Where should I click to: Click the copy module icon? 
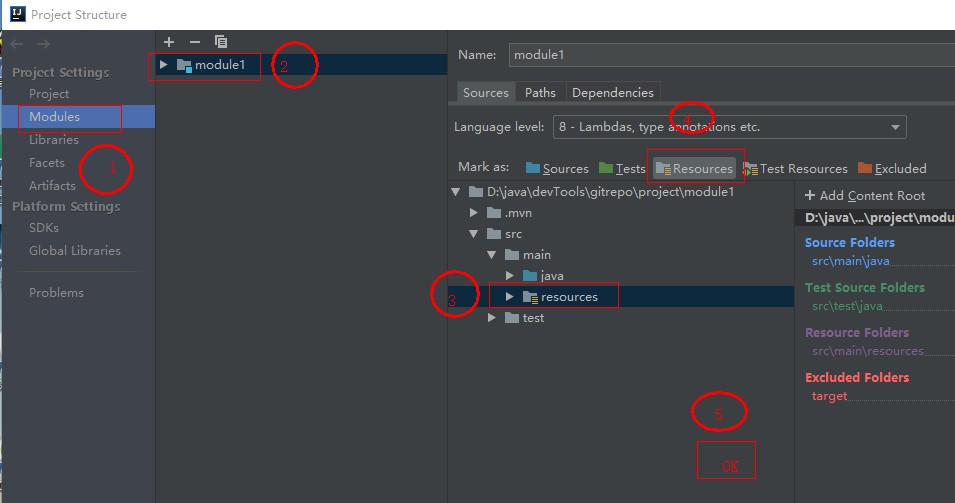pos(220,41)
